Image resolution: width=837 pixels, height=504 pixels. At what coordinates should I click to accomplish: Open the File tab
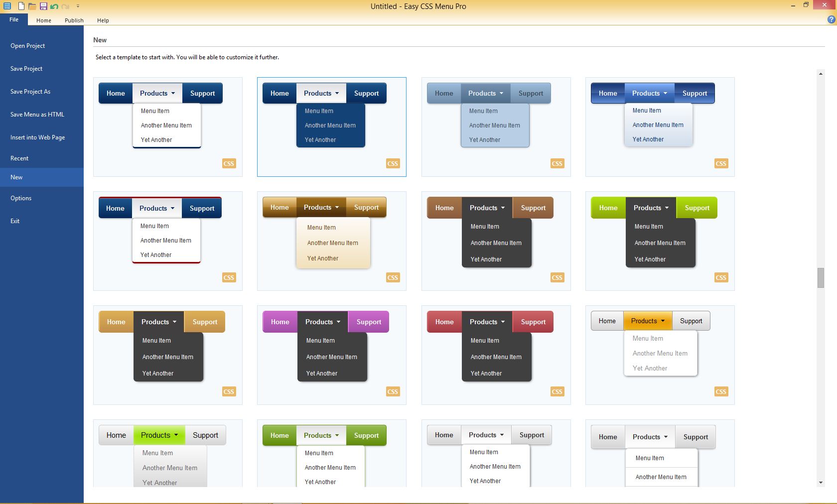point(14,19)
